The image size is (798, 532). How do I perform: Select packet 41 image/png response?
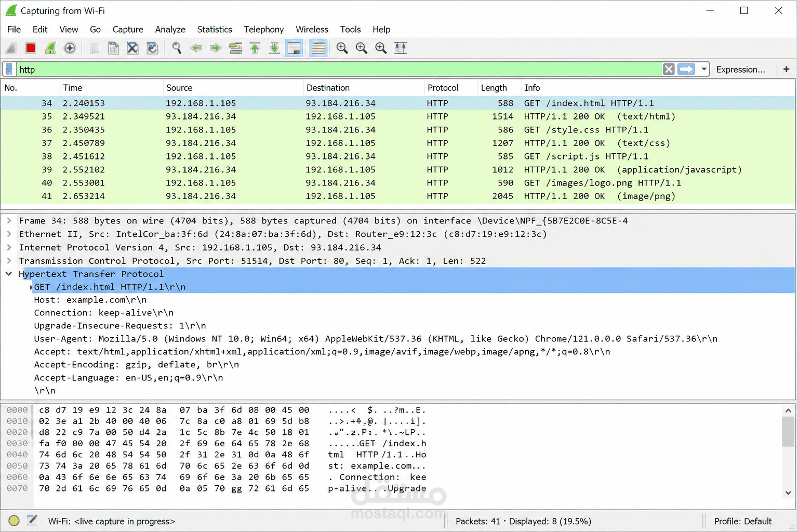(x=398, y=196)
